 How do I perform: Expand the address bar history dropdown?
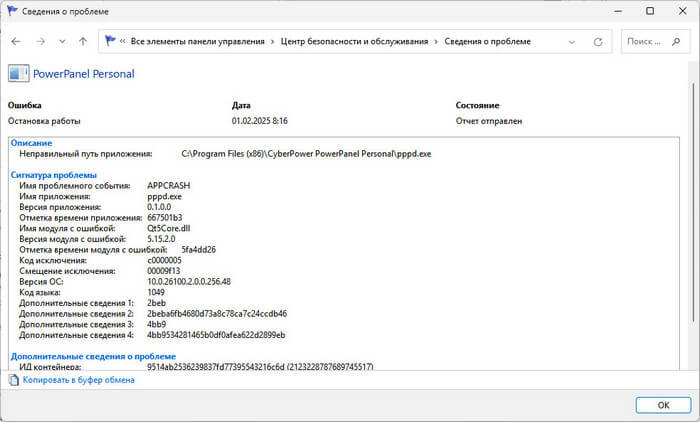tap(573, 42)
